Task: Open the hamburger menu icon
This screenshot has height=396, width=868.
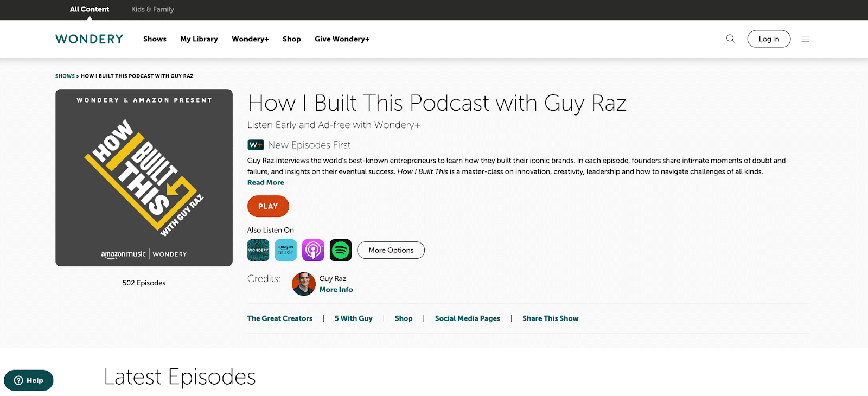Action: point(805,39)
